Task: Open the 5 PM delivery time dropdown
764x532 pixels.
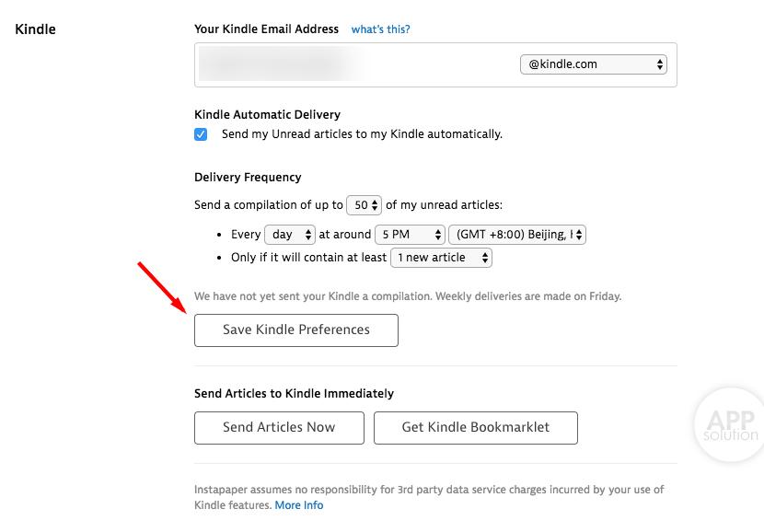Action: click(x=410, y=235)
